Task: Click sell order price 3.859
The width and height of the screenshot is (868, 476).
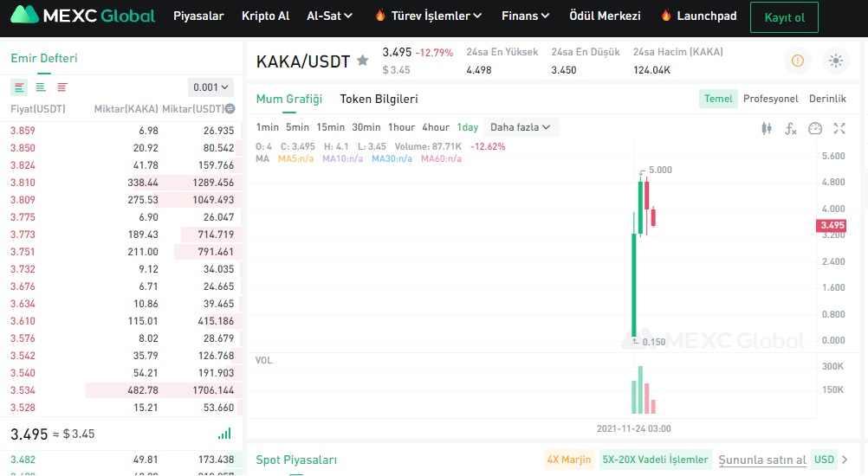Action: pyautogui.click(x=23, y=131)
